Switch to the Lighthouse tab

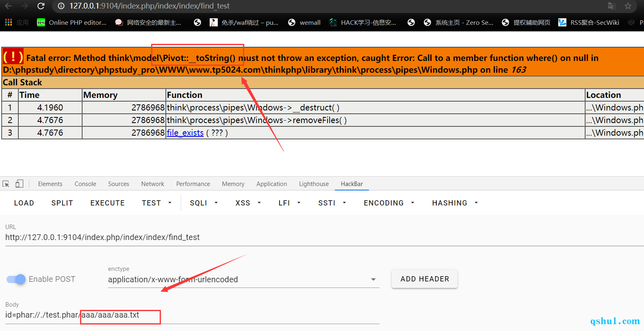click(x=314, y=184)
